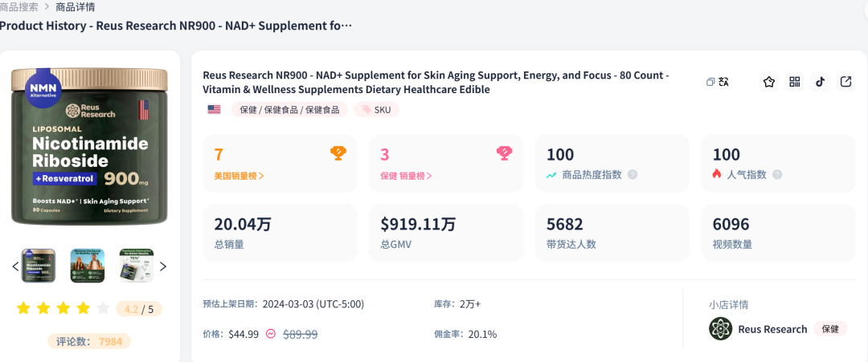868x362 pixels.
Task: Go back to 商品搜索 breadcrumb
Action: point(19,6)
